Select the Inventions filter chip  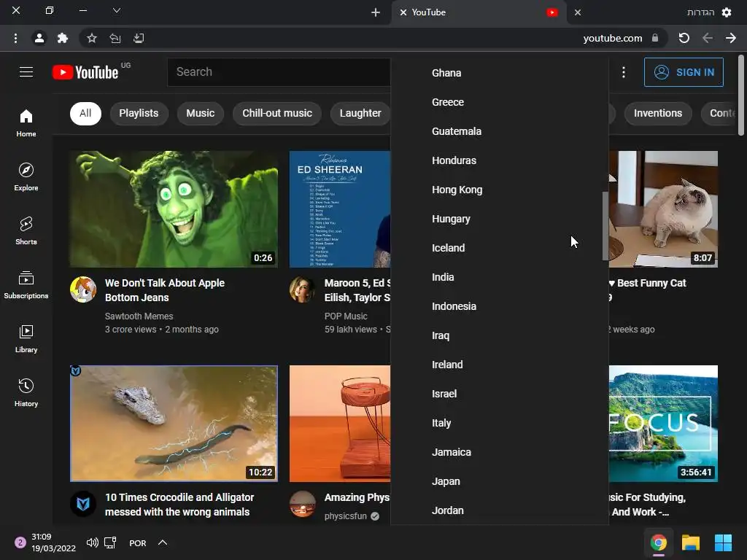click(x=658, y=113)
